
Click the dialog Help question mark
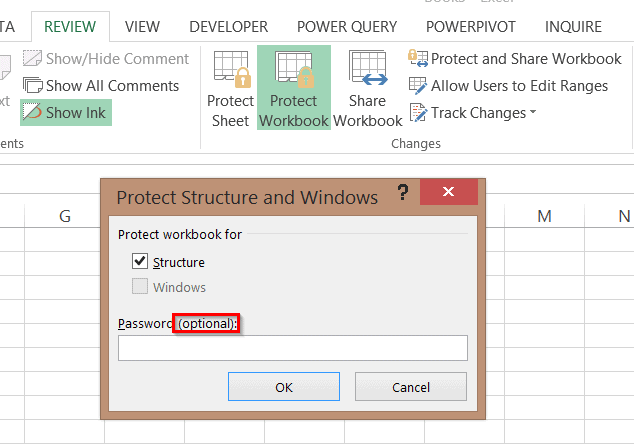pos(402,193)
